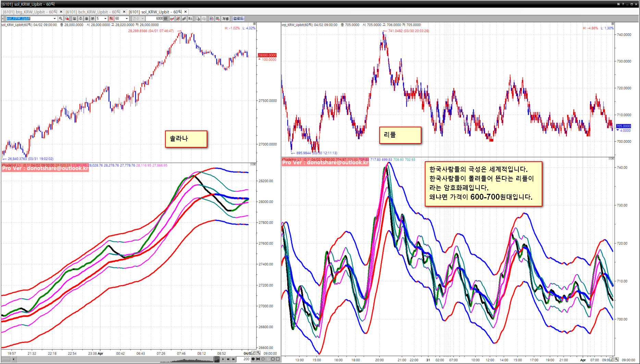Click the SOL chart scroll-left arrow
Image resolution: width=640 pixels, height=364 pixels.
tap(13, 359)
